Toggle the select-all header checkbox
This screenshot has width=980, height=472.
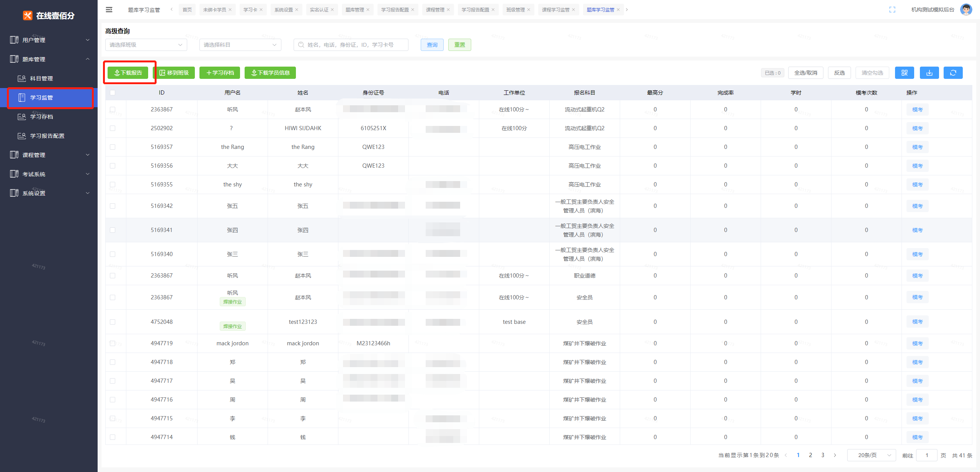point(113,93)
